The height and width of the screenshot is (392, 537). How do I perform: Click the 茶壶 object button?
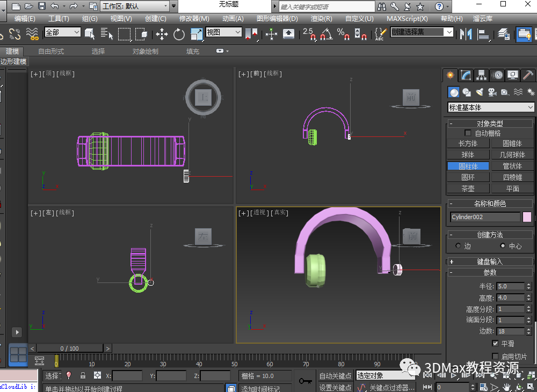coord(468,188)
